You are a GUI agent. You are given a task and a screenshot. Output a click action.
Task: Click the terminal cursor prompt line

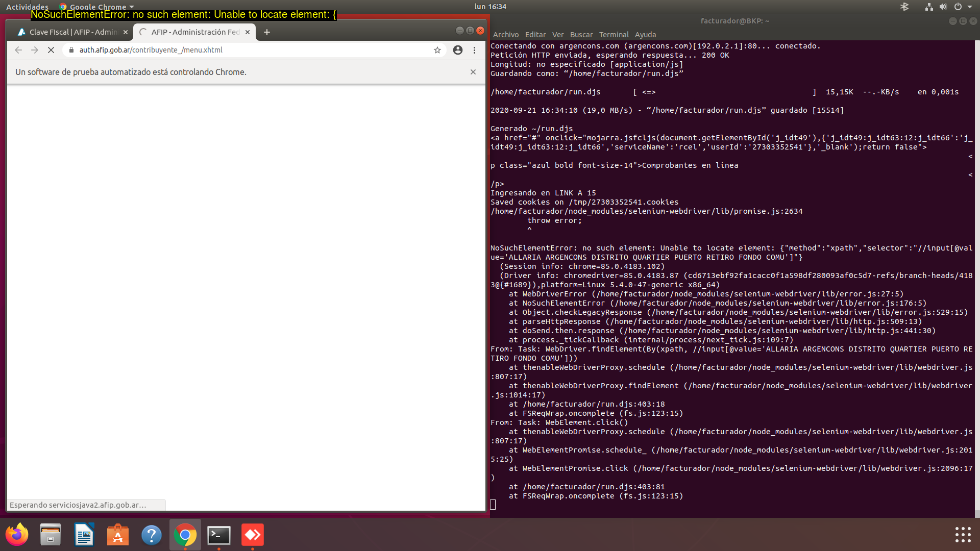coord(493,505)
